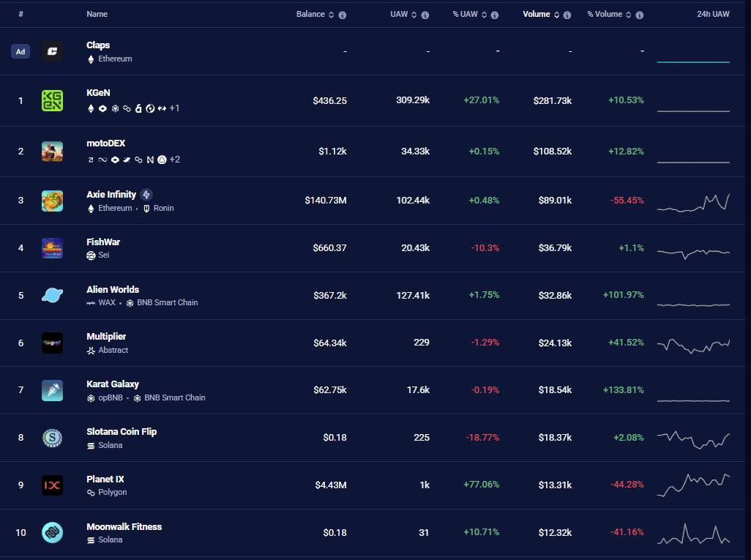Click the Slotana Coin Flip sparkline chart
This screenshot has height=560, width=751.
pos(692,437)
